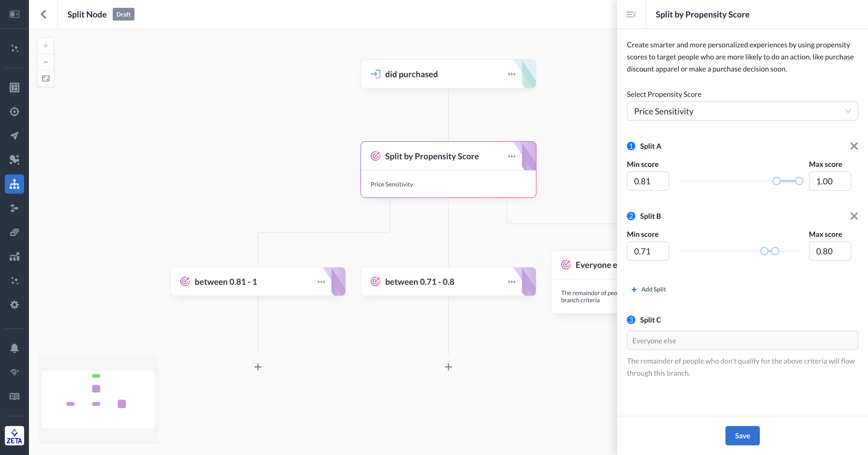Click the Split by Propensity Score node icon
This screenshot has width=868, height=455.
(376, 156)
